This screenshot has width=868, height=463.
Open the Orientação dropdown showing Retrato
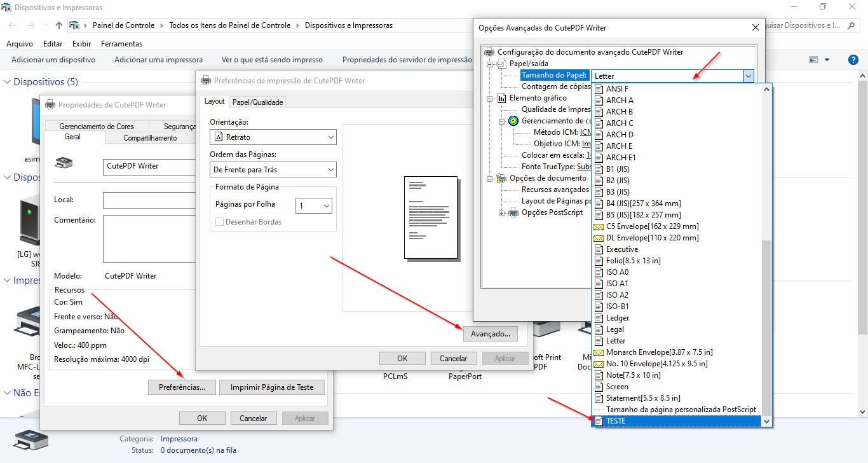(273, 137)
